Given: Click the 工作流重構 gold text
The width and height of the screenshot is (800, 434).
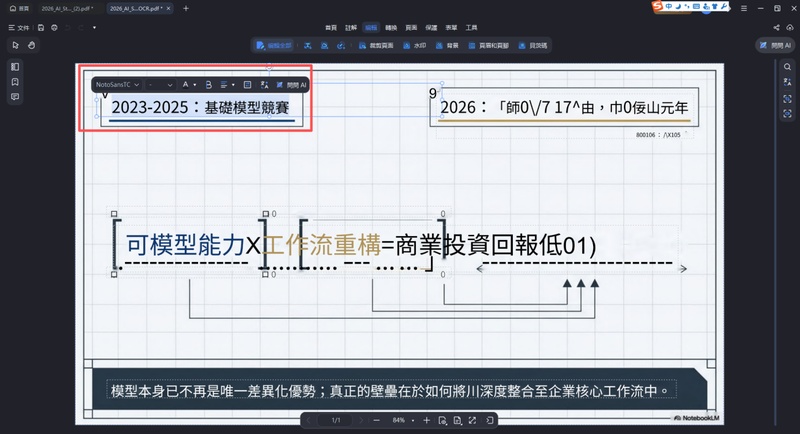Looking at the screenshot, I should 321,245.
